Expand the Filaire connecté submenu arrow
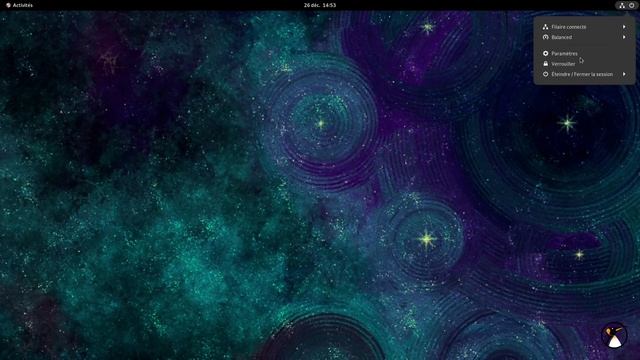The height and width of the screenshot is (360, 640). [624, 27]
